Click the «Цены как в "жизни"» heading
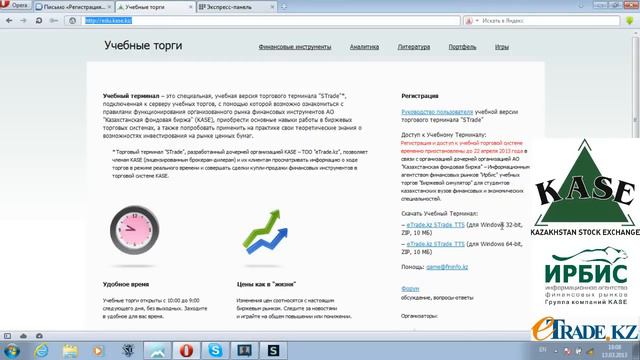 pos(266,284)
